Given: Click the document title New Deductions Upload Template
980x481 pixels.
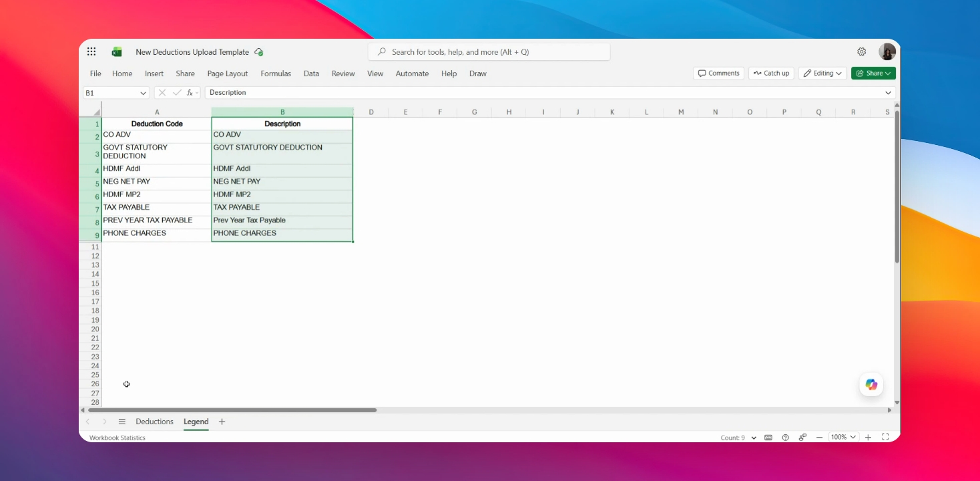Looking at the screenshot, I should coord(192,52).
